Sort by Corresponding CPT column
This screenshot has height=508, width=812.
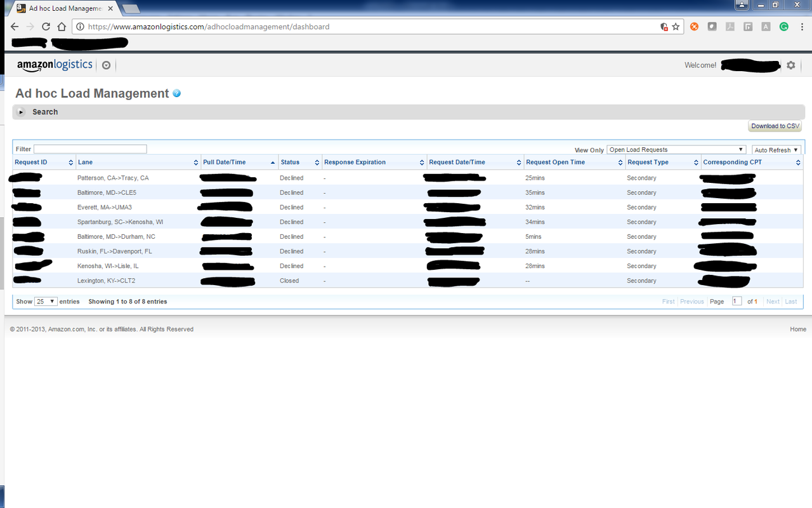(752, 163)
